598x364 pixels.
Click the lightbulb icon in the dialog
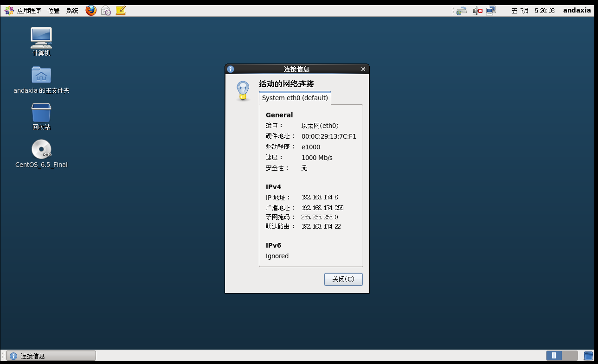tap(243, 91)
